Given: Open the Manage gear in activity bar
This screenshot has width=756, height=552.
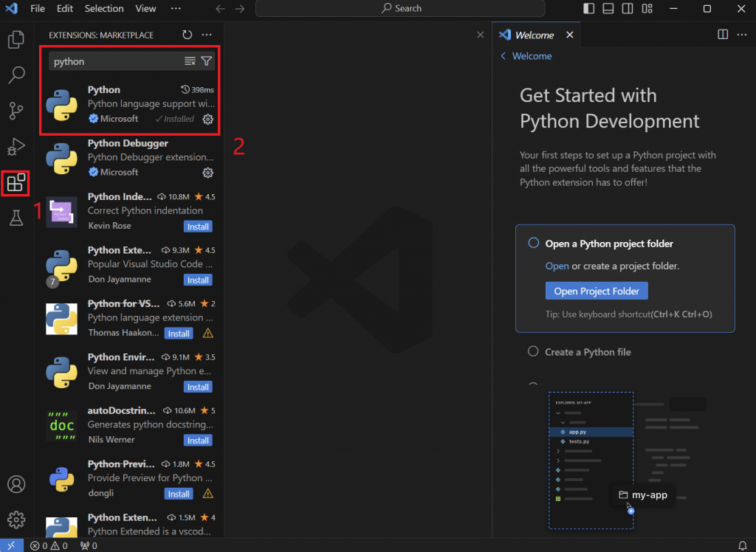Looking at the screenshot, I should pos(16,520).
